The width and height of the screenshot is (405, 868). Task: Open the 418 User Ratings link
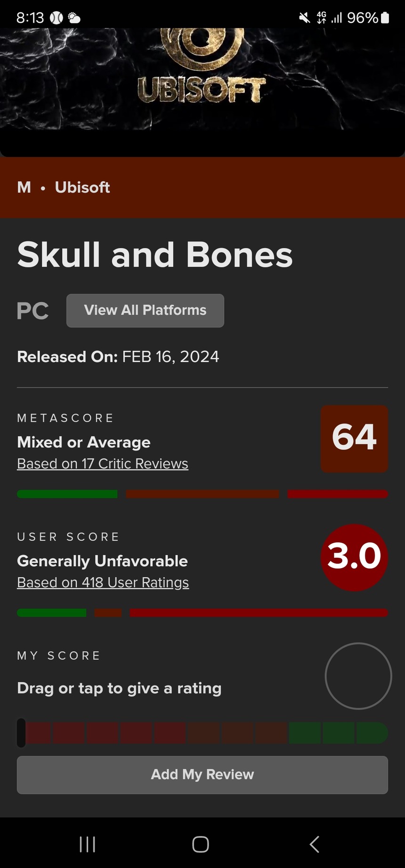coord(103,582)
